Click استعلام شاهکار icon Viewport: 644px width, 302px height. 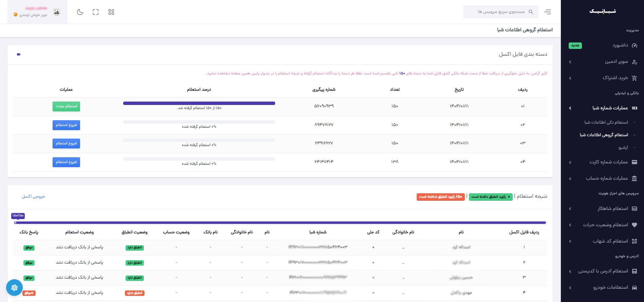tap(634, 209)
